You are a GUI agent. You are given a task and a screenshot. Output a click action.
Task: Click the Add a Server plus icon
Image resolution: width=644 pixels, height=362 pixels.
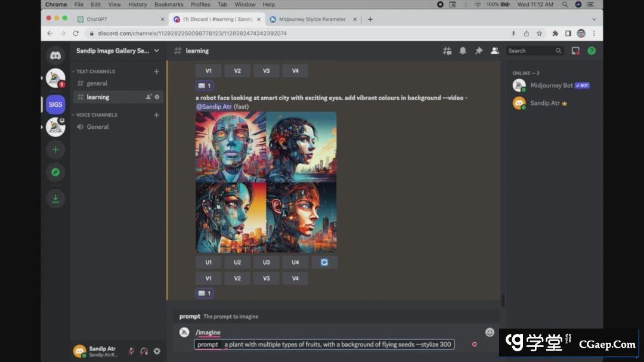pyautogui.click(x=55, y=150)
